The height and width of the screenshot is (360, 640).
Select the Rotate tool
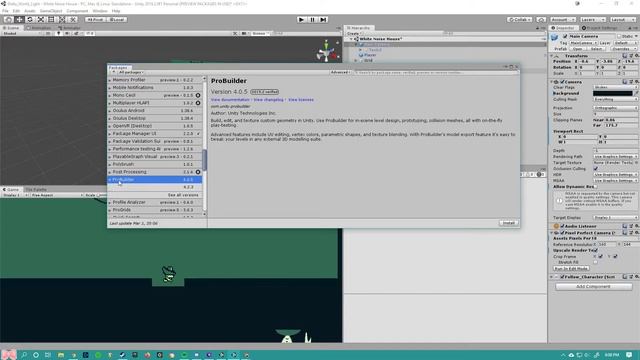[30, 19]
